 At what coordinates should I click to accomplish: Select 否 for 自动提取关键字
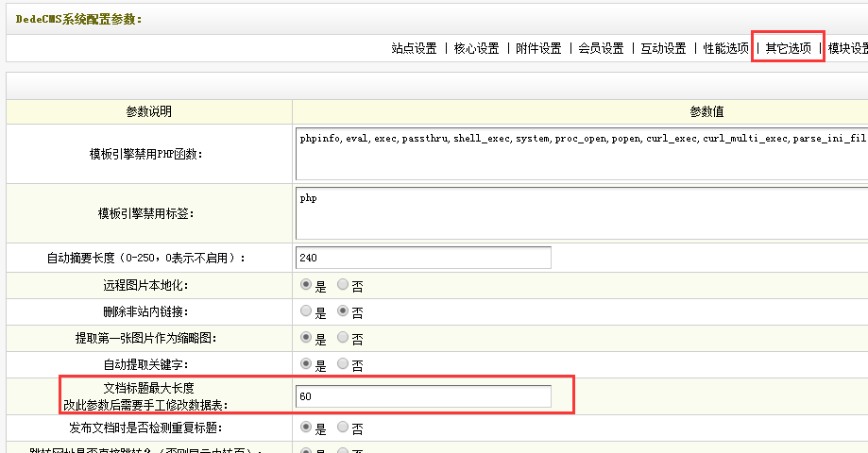coord(343,363)
